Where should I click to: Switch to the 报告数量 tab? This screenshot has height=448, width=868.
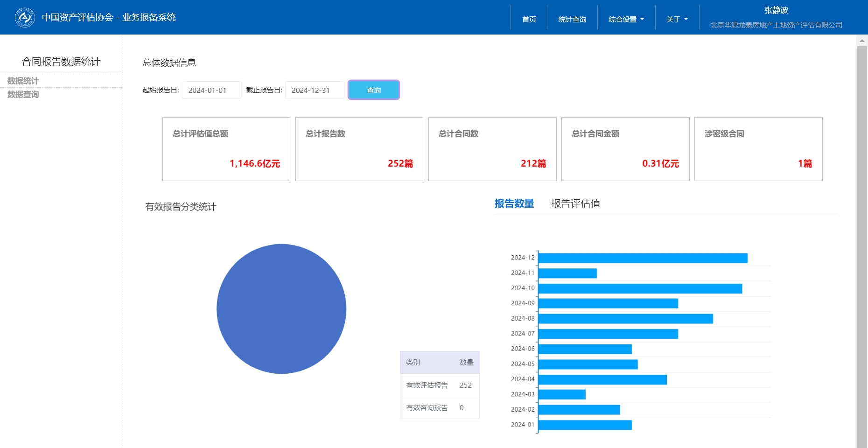point(514,203)
